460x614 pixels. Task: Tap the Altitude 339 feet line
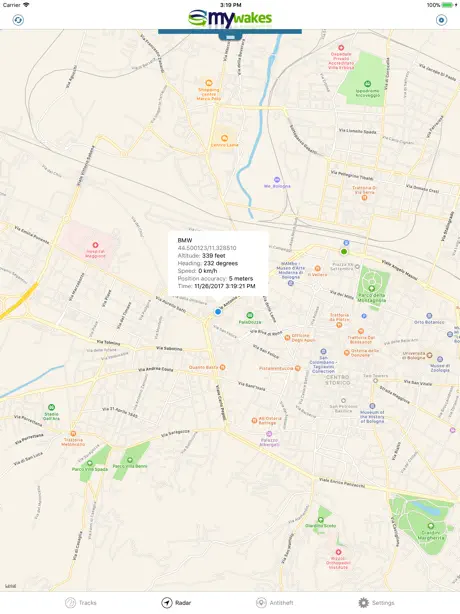(201, 255)
